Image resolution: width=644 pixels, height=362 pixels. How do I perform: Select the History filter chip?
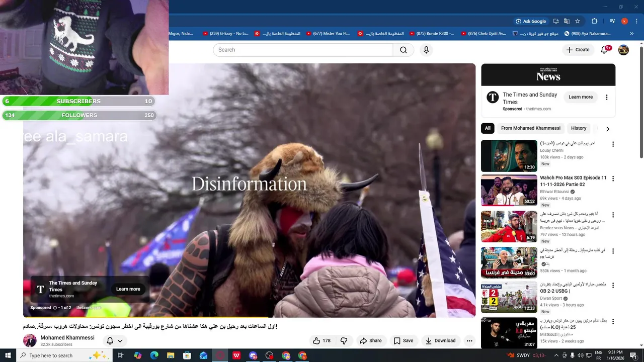tap(579, 128)
